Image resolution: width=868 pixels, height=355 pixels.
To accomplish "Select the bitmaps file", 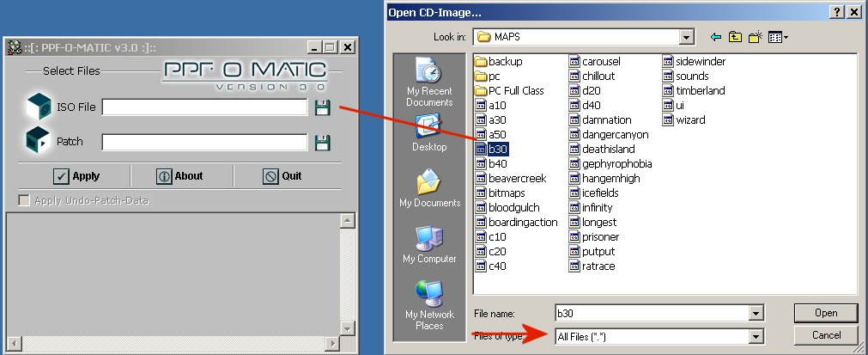I will pyautogui.click(x=500, y=193).
